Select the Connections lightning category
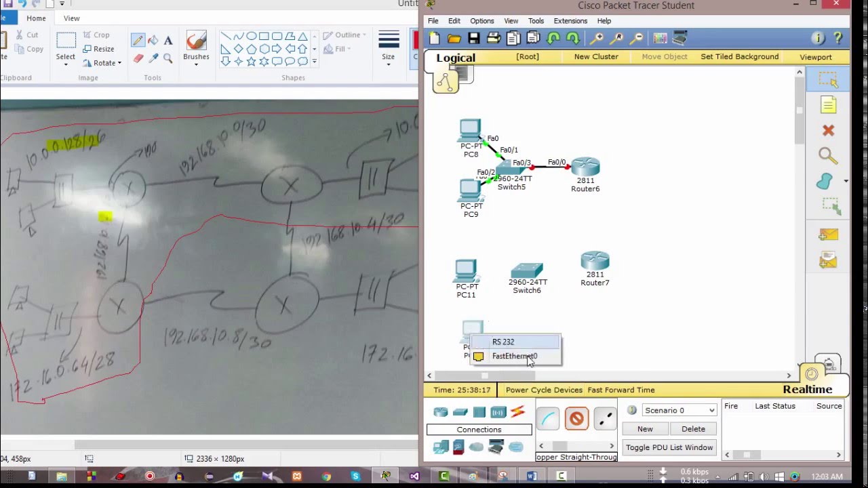The height and width of the screenshot is (488, 868). 517,411
